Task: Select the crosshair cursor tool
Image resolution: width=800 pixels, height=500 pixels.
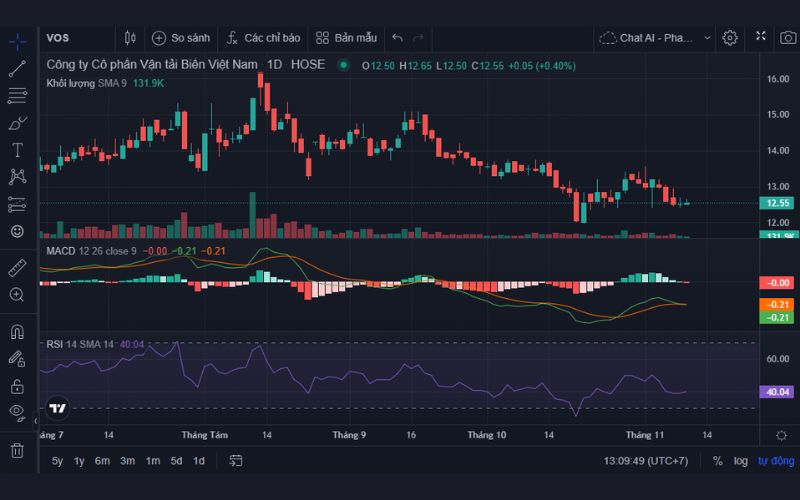Action: tap(17, 41)
